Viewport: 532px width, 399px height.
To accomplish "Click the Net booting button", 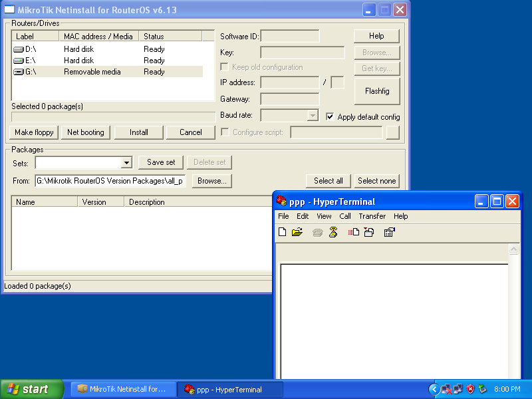I will (x=86, y=132).
